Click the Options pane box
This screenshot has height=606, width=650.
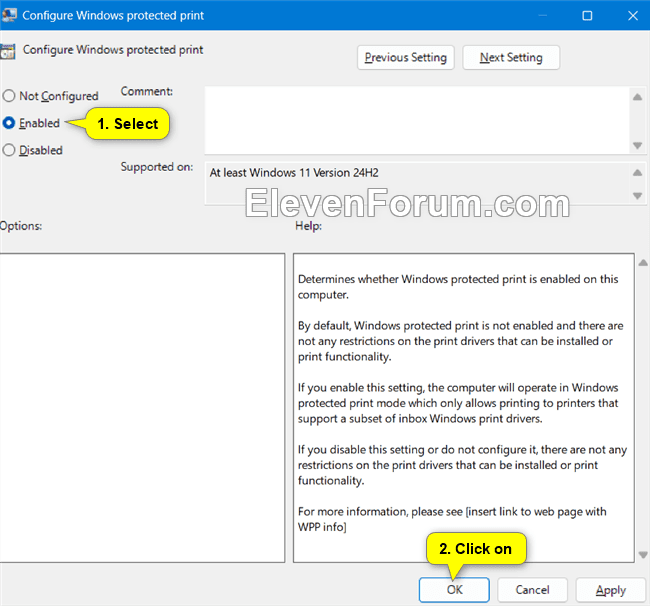[142, 408]
